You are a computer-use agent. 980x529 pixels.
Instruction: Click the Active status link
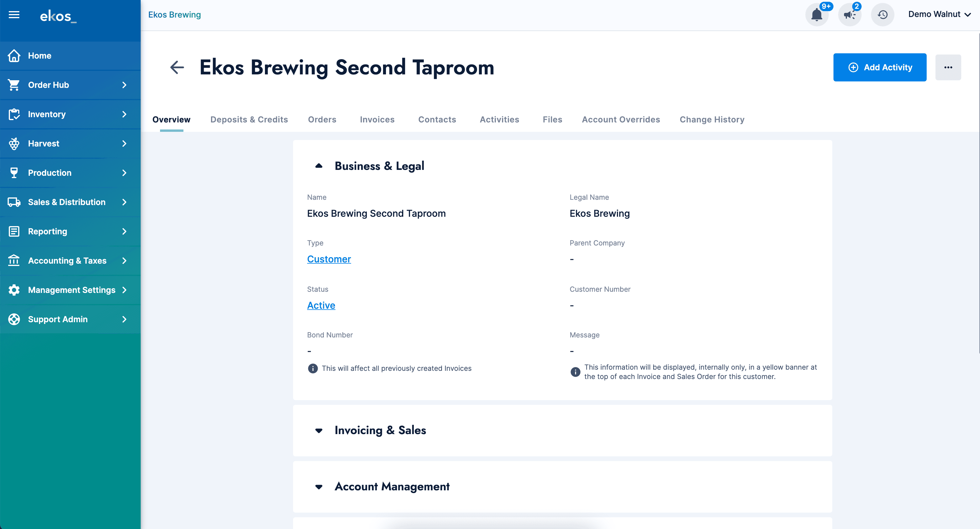click(x=321, y=306)
